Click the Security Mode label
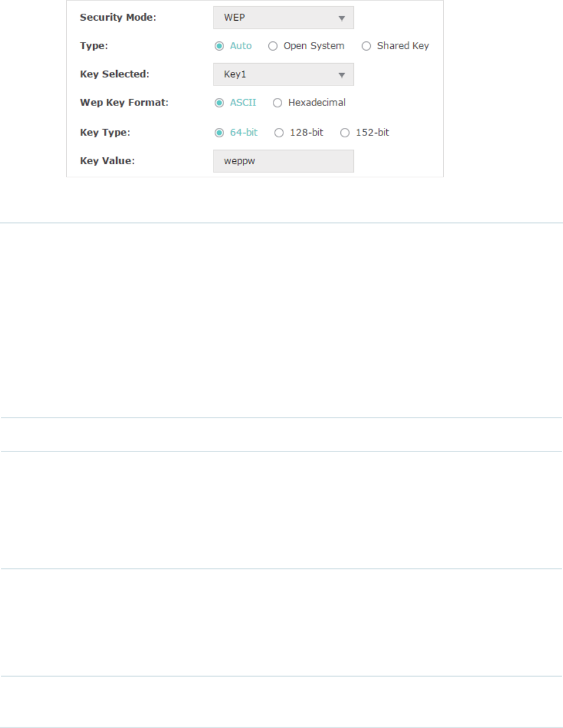 (x=118, y=17)
